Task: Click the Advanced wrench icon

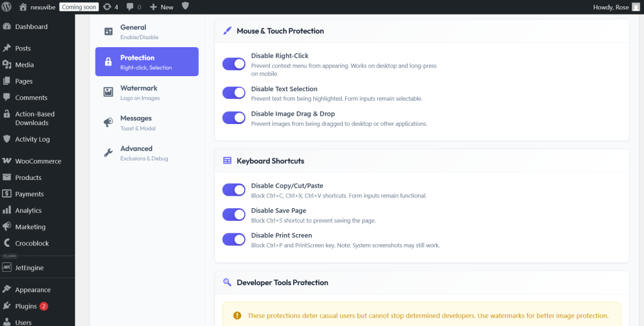Action: 108,152
